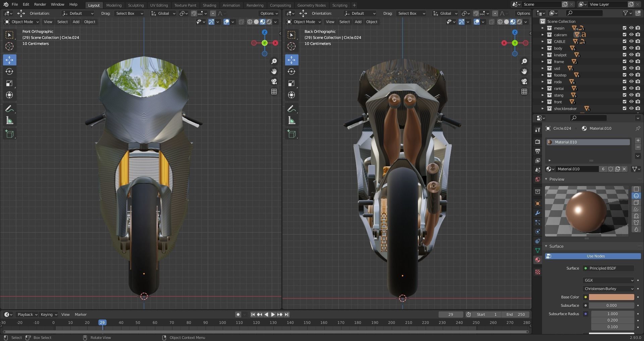Screen dimensions: 644x341
Task: Open the Modifiers wrench properties tab
Action: click(x=538, y=213)
